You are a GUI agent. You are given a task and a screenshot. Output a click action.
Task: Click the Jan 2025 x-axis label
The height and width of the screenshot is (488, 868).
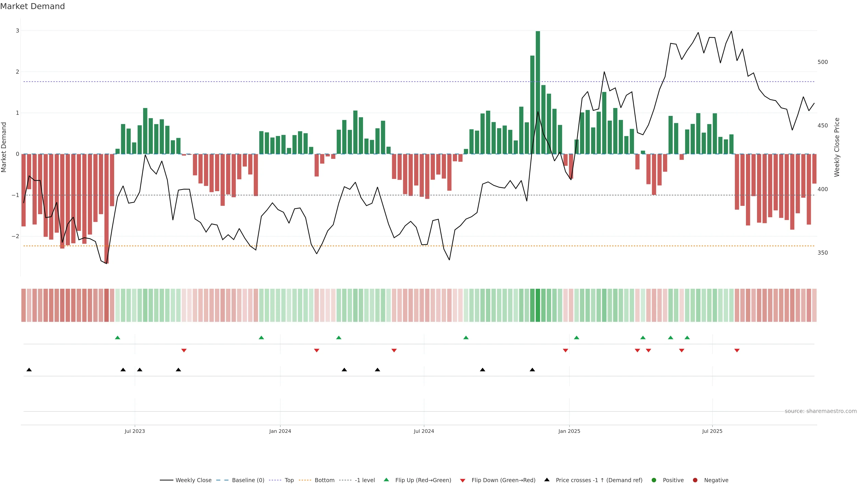click(x=569, y=431)
